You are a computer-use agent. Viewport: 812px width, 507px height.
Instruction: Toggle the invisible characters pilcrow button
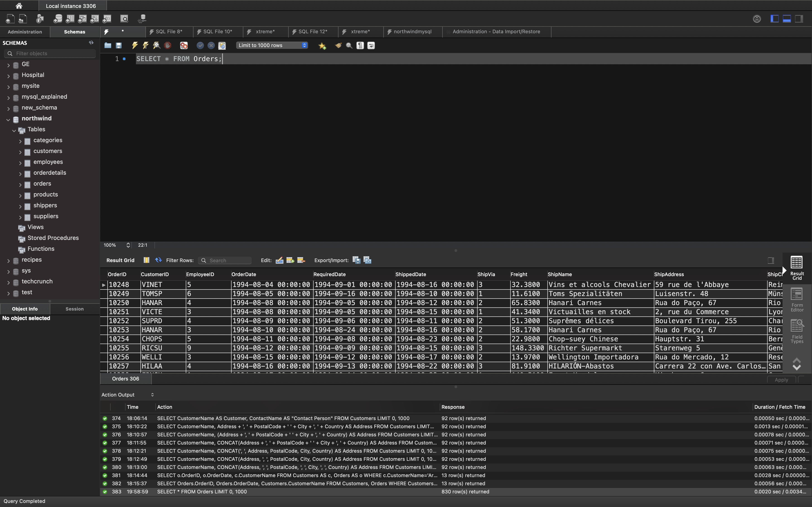[x=360, y=45]
